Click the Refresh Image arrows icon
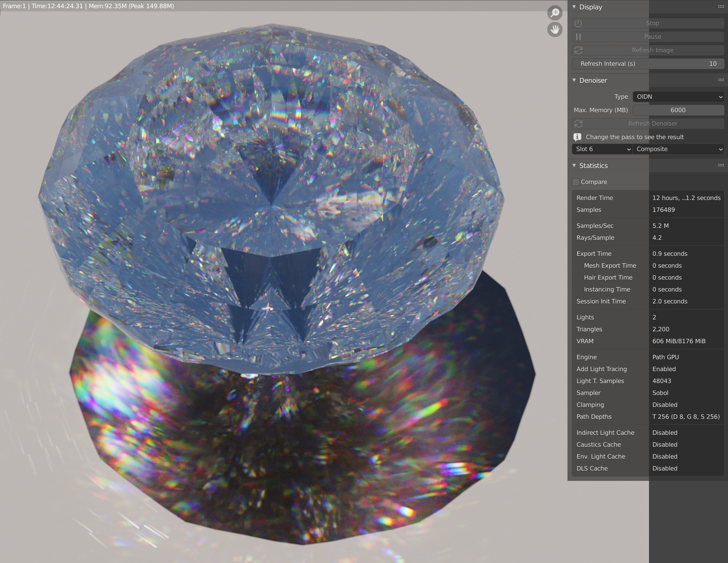The width and height of the screenshot is (728, 563). (578, 50)
